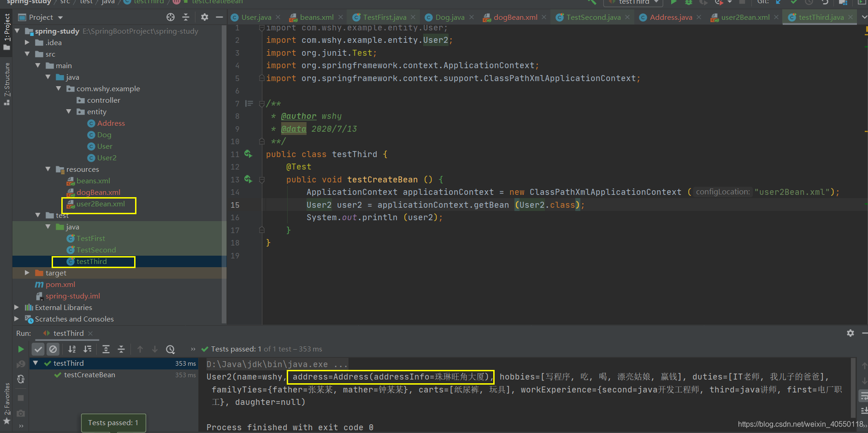
Task: Select testThird tab in Run panel
Action: click(x=68, y=333)
